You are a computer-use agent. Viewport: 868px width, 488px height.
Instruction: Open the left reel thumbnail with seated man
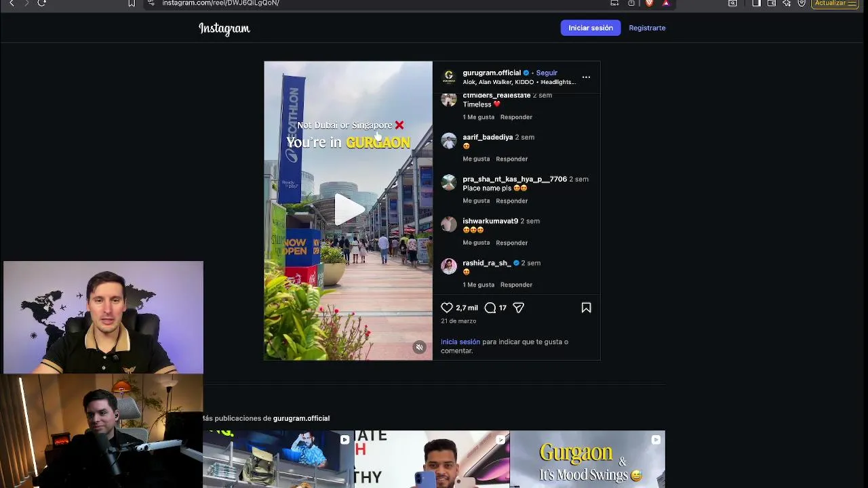278,460
